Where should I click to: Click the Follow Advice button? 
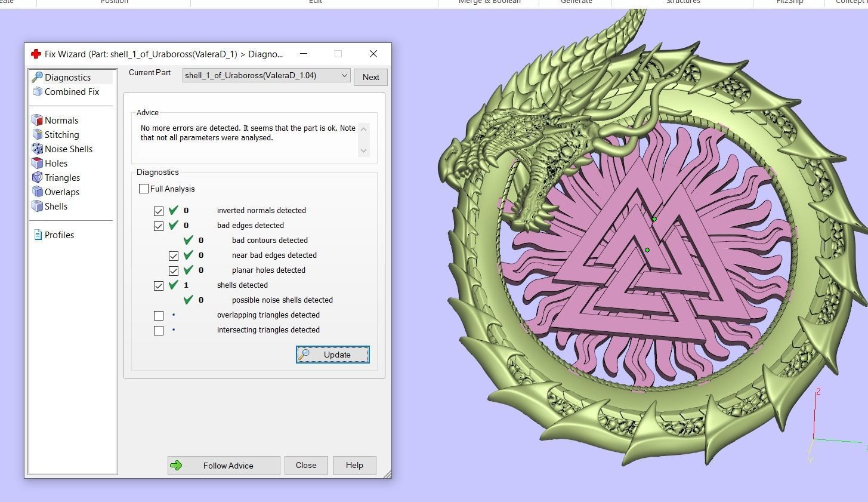[224, 466]
